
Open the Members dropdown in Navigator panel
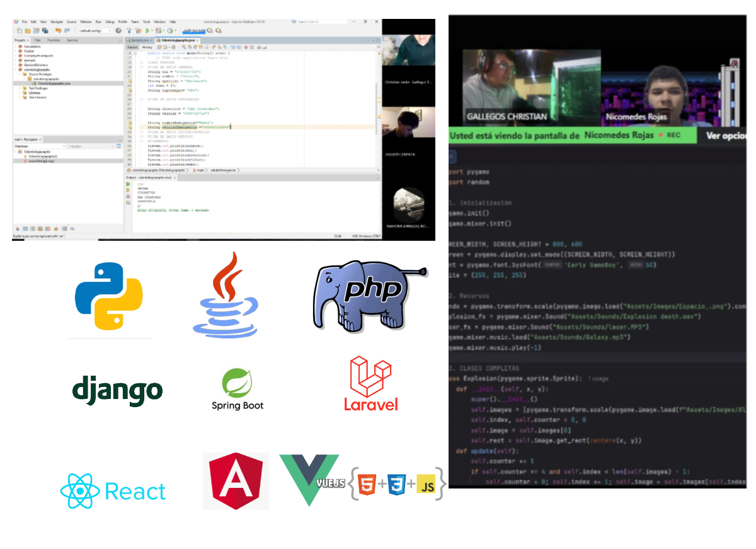point(40,146)
